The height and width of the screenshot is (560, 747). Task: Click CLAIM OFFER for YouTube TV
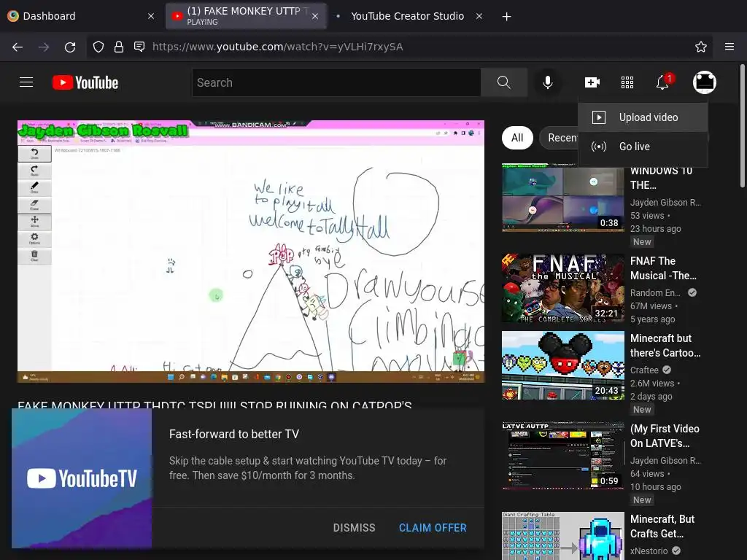pyautogui.click(x=433, y=528)
